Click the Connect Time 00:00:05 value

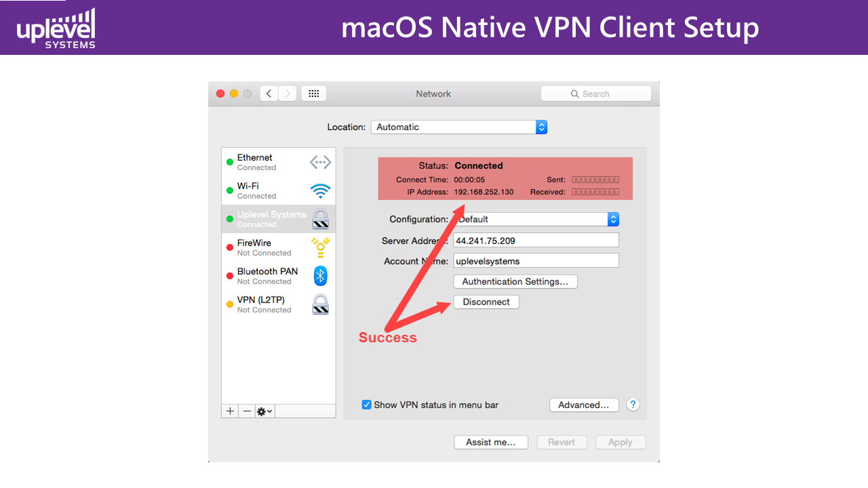point(470,180)
